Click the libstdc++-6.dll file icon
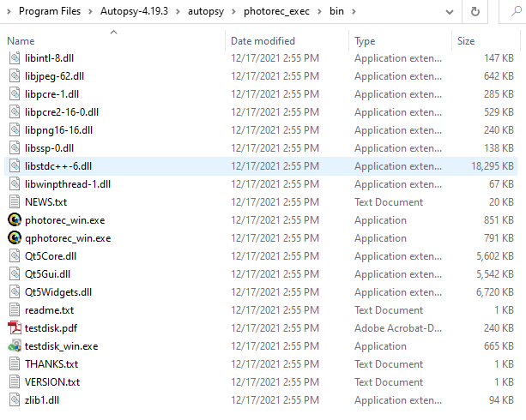The height and width of the screenshot is (420, 526). pos(15,166)
